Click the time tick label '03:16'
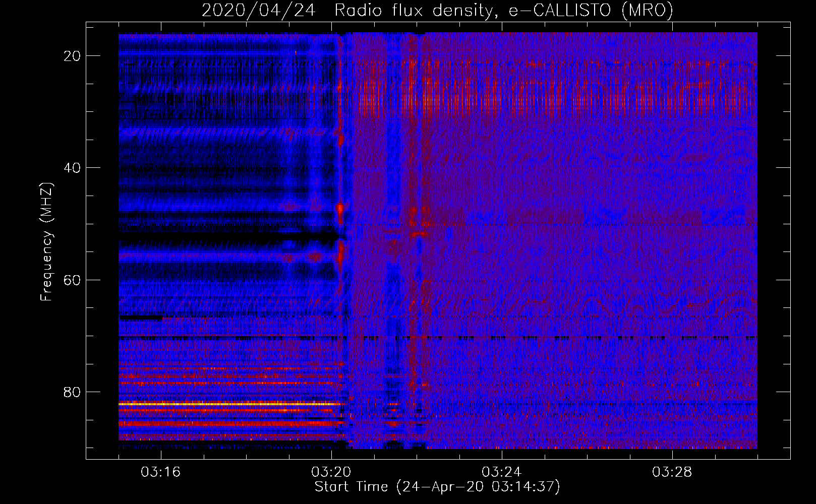Viewport: 816px width, 504px height. (x=161, y=472)
